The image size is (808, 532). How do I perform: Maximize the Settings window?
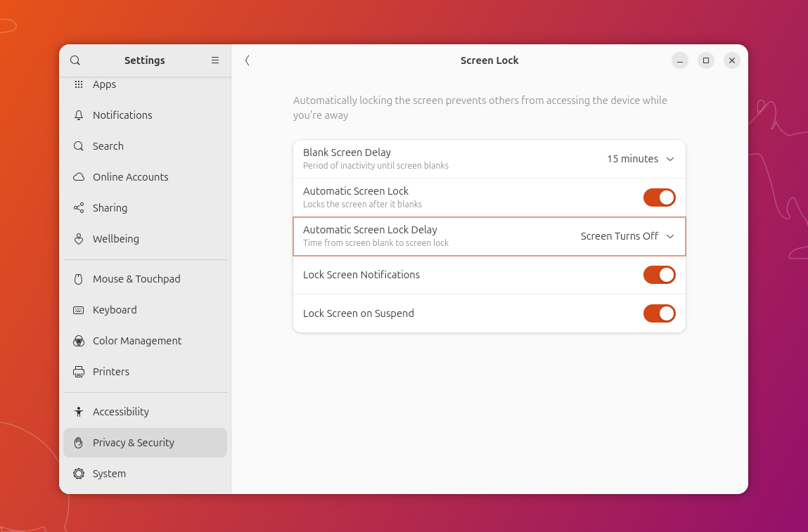click(706, 60)
